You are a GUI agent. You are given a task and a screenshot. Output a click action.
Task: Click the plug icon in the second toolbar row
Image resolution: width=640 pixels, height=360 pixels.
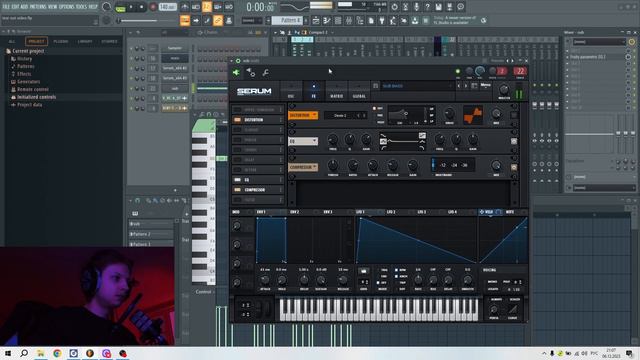point(382,20)
